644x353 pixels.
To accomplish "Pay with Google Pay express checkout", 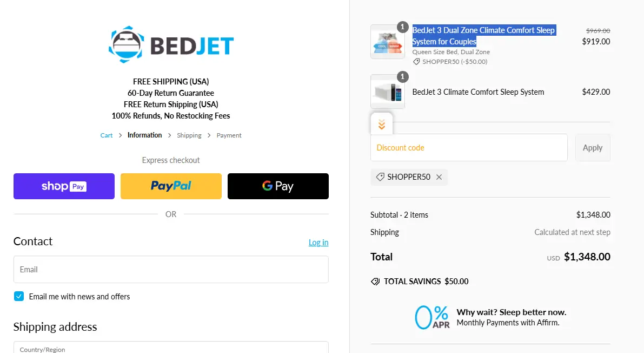I will (x=278, y=186).
